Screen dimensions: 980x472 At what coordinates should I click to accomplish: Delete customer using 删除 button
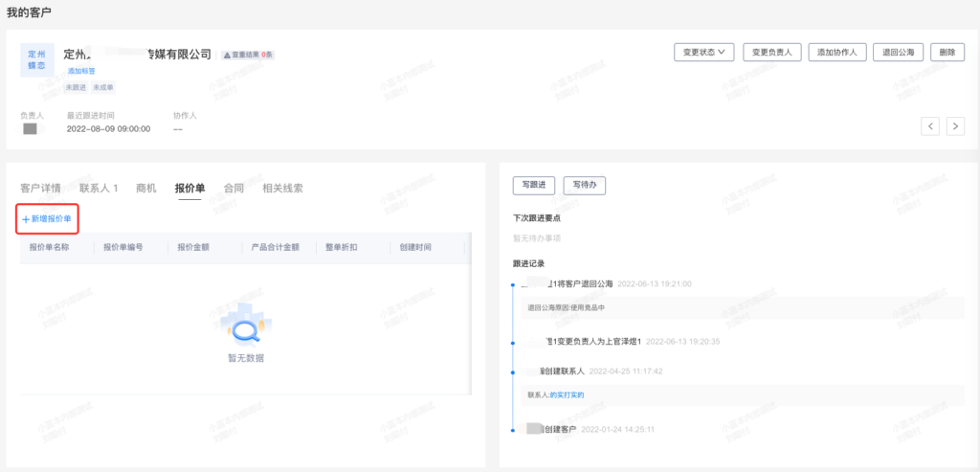coord(947,53)
